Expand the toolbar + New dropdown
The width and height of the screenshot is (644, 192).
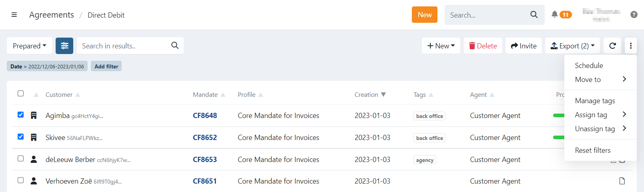(441, 46)
